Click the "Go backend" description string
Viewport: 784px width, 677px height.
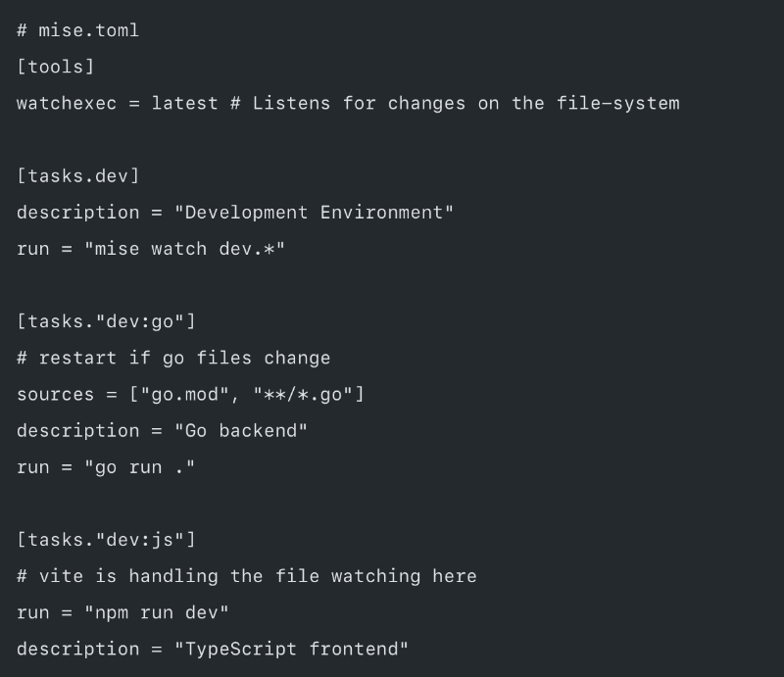(241, 430)
